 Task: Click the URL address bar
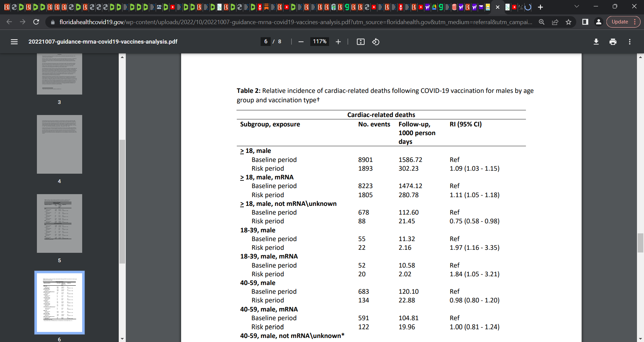coord(295,22)
